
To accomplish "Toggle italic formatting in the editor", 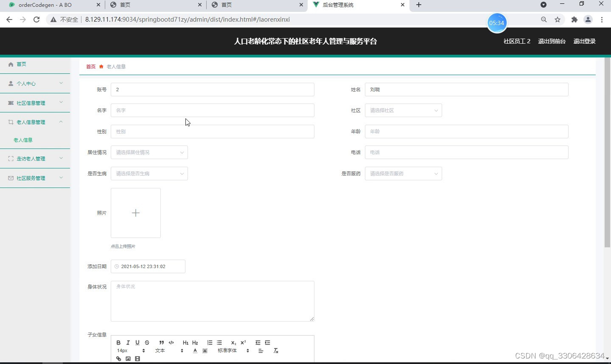I will (x=128, y=342).
